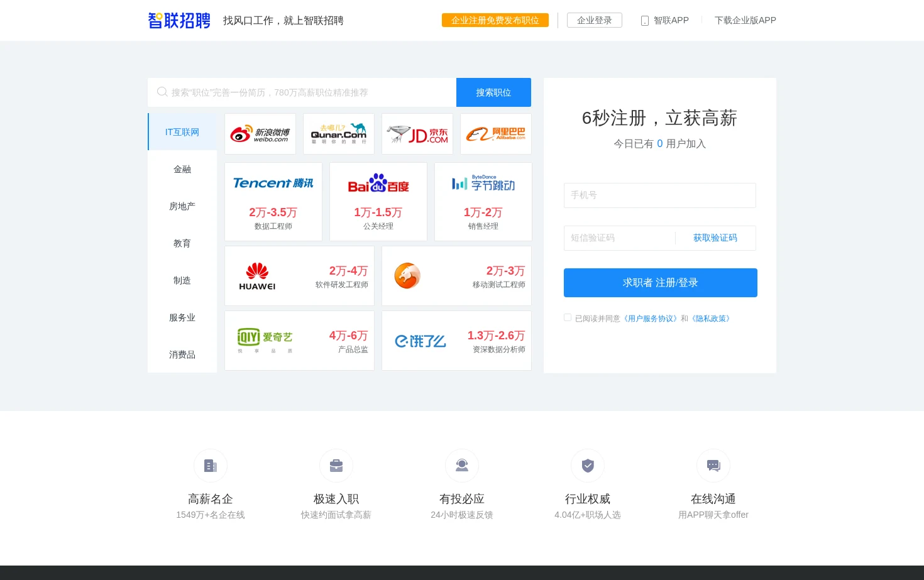The height and width of the screenshot is (580, 924).
Task: Click the 在线沟通 chat bubble icon
Action: [713, 466]
